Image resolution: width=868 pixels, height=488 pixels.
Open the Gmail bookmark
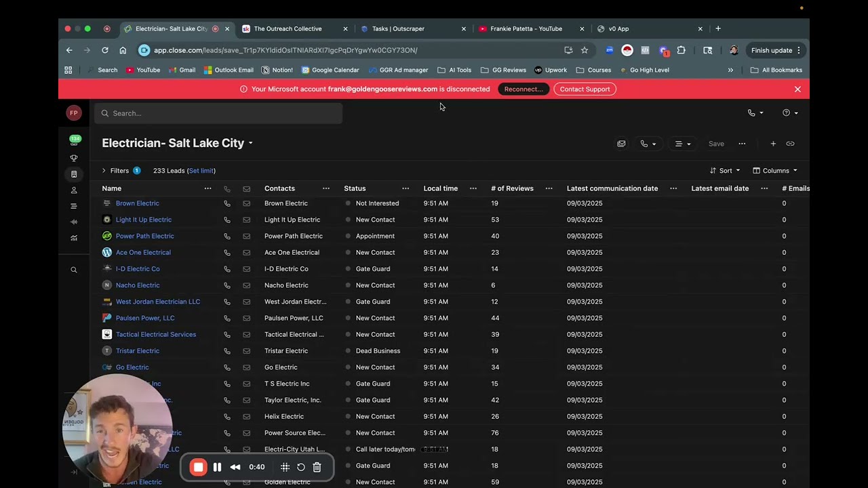coord(182,70)
